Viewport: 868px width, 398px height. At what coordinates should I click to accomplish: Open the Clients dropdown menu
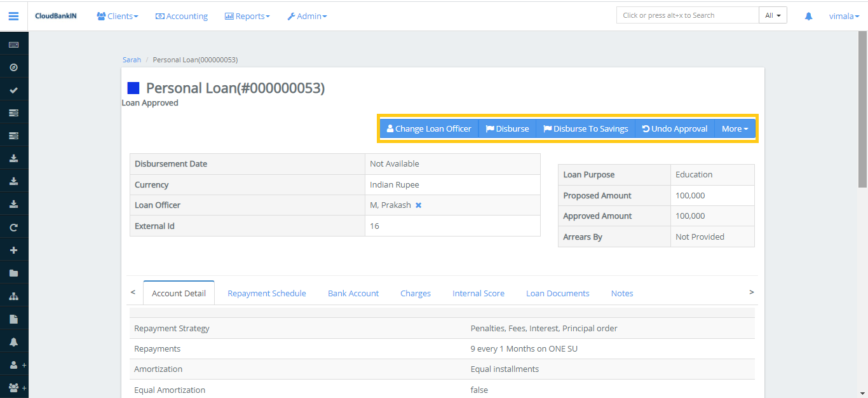click(118, 16)
